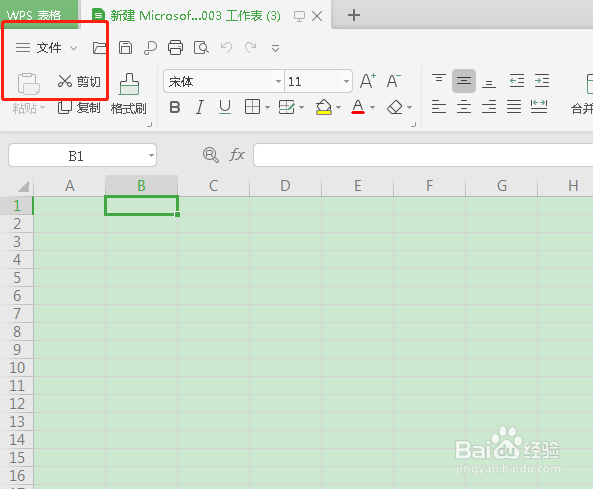Add a new document tab with plus
This screenshot has width=593, height=489.
[x=354, y=15]
